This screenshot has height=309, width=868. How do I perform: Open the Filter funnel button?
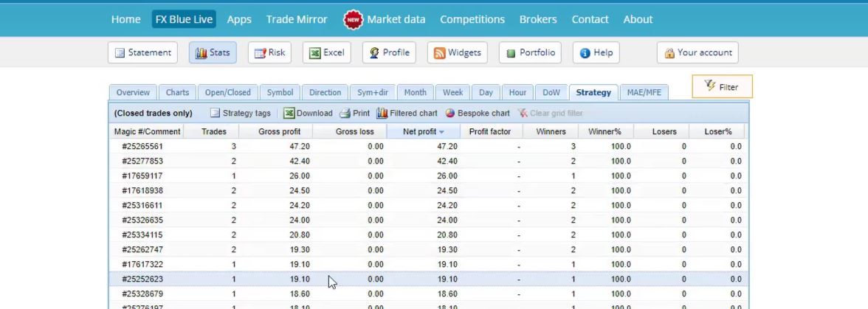pos(722,87)
